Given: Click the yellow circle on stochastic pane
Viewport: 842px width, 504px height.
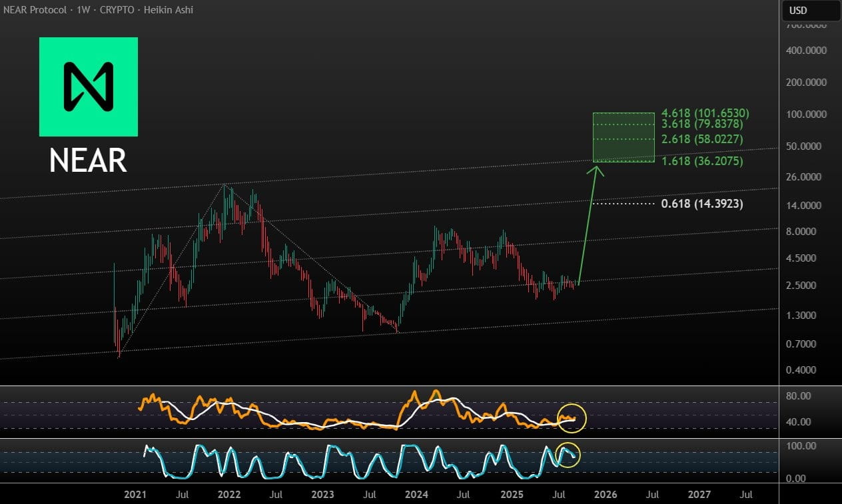Looking at the screenshot, I should (x=569, y=455).
